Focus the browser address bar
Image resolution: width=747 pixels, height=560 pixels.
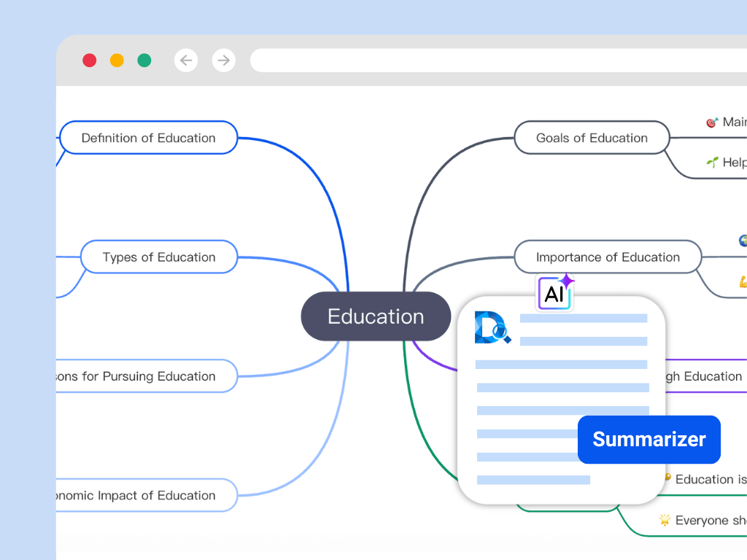pos(496,61)
